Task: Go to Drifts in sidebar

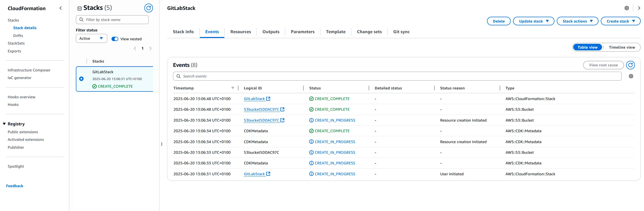Action: pyautogui.click(x=18, y=36)
